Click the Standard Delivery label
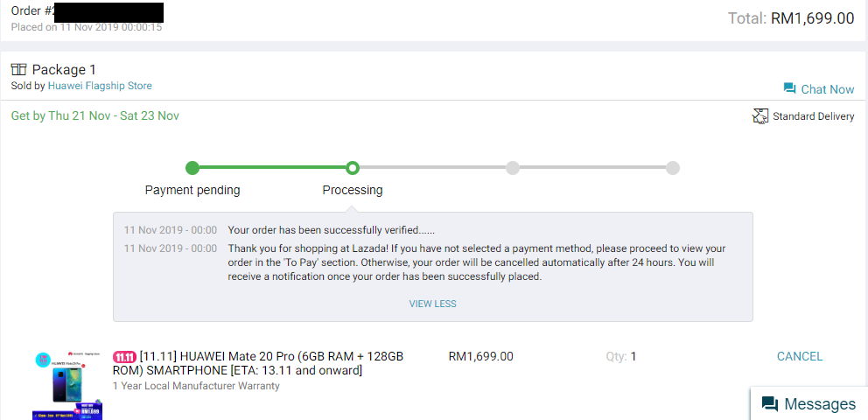 tap(813, 116)
